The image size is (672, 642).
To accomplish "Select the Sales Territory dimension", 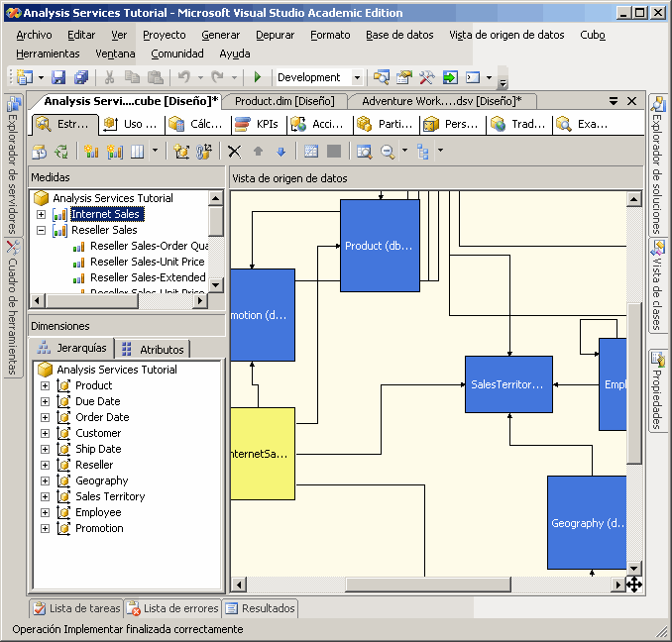I will [110, 496].
